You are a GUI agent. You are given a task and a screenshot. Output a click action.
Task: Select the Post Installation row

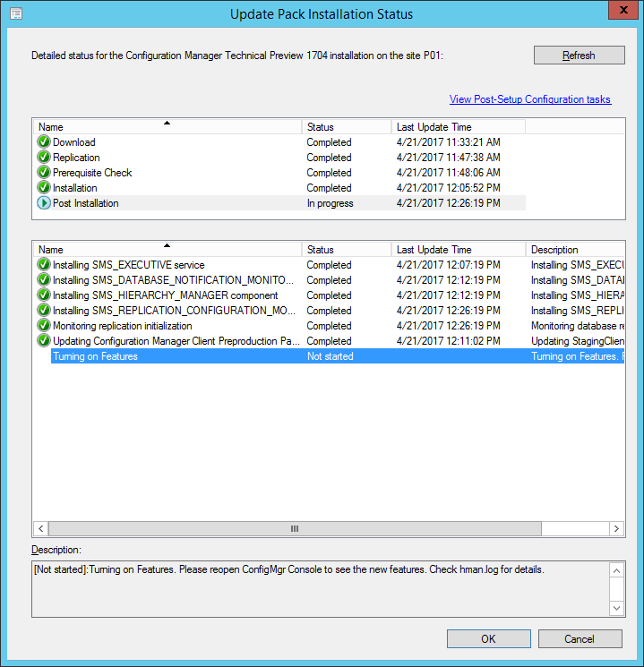(279, 203)
